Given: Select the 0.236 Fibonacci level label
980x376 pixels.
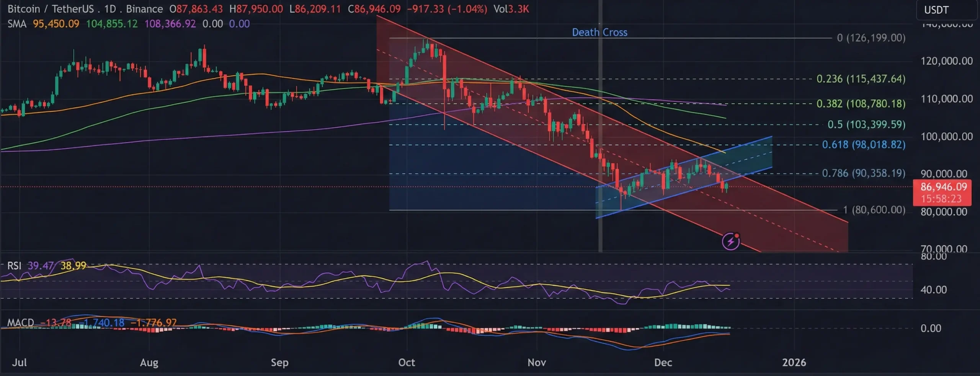Looking at the screenshot, I should pos(861,79).
